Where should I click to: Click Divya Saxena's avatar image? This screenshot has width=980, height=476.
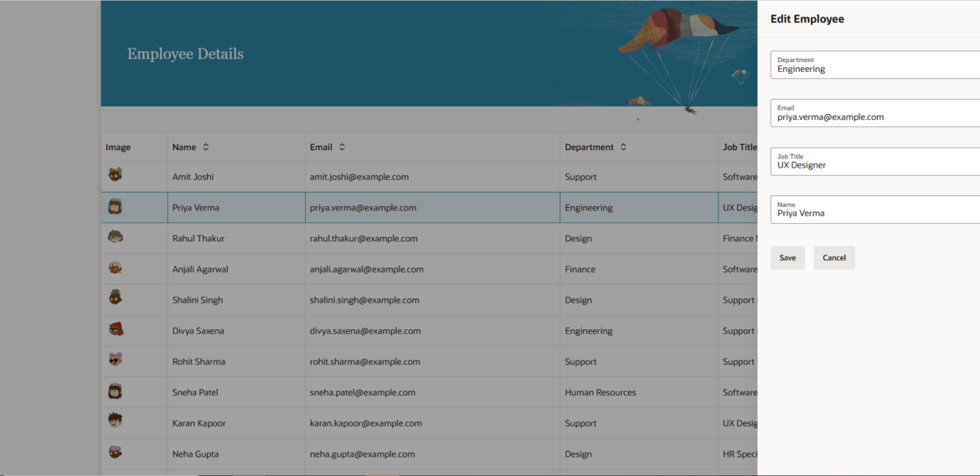pyautogui.click(x=115, y=329)
